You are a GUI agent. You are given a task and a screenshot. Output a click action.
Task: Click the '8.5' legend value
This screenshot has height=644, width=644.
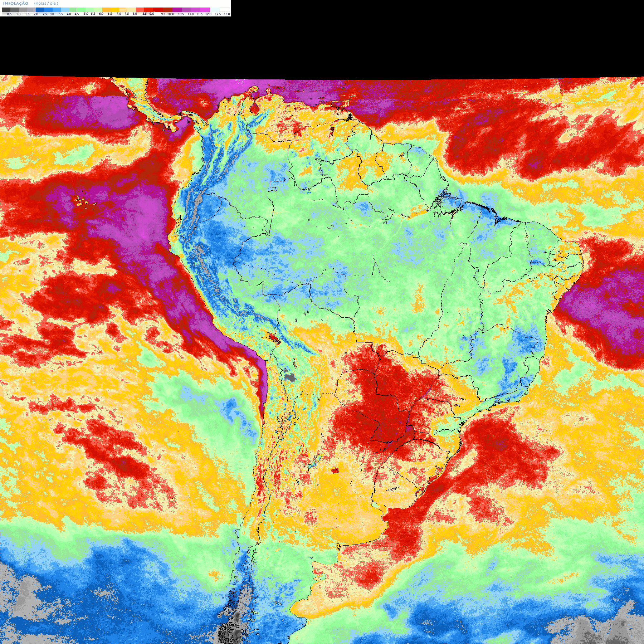pos(145,14)
